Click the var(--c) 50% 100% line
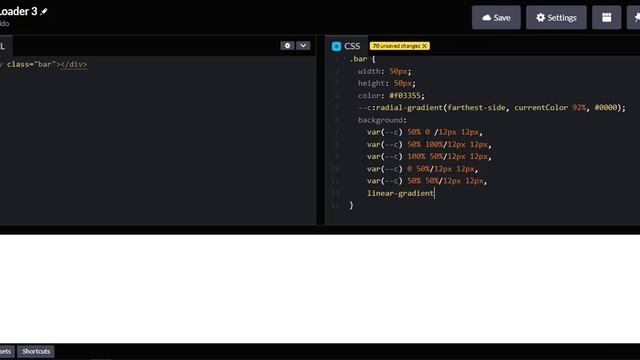 click(x=429, y=144)
